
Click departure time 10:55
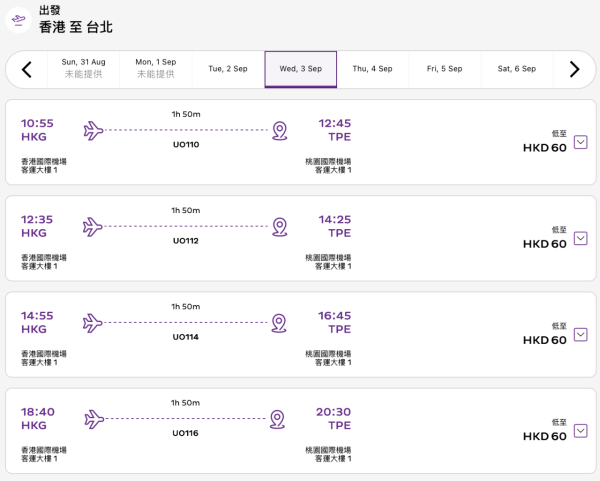(x=37, y=123)
